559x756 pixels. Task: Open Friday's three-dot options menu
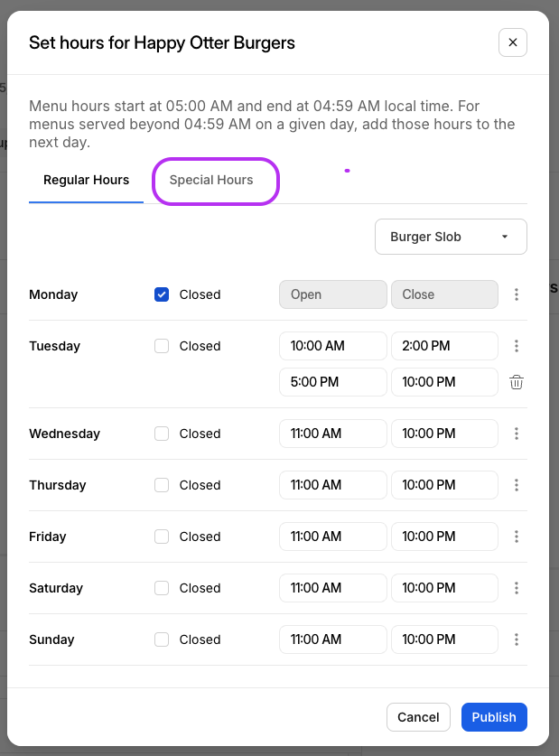pos(517,537)
